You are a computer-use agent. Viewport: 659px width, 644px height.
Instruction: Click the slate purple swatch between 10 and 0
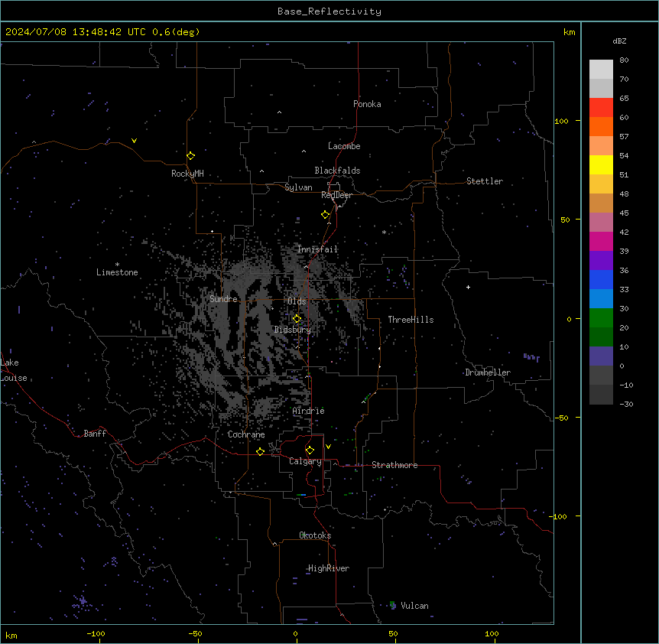point(601,356)
